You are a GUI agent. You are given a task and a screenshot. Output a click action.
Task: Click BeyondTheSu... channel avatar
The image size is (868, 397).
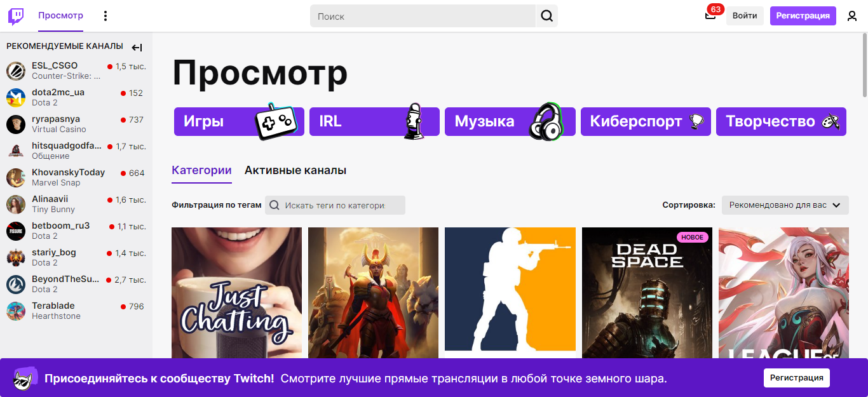(x=16, y=284)
